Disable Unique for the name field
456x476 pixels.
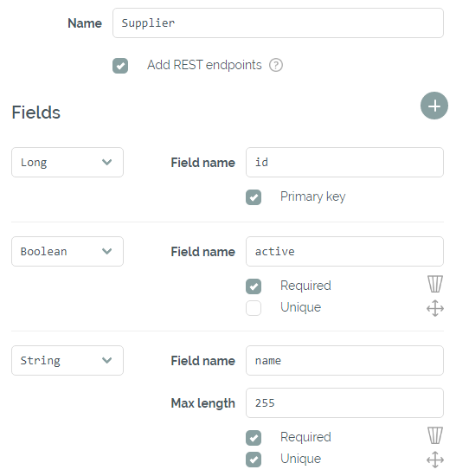(254, 460)
